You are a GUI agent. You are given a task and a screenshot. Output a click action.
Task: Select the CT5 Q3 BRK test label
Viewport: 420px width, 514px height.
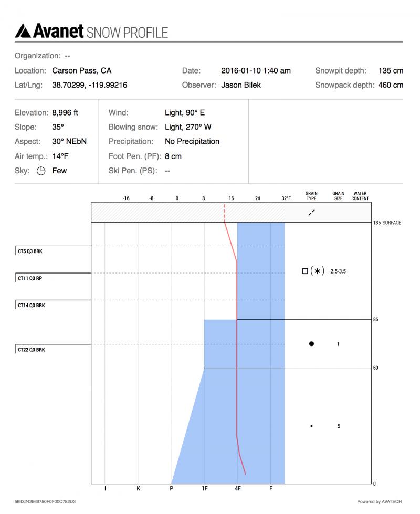pos(29,251)
